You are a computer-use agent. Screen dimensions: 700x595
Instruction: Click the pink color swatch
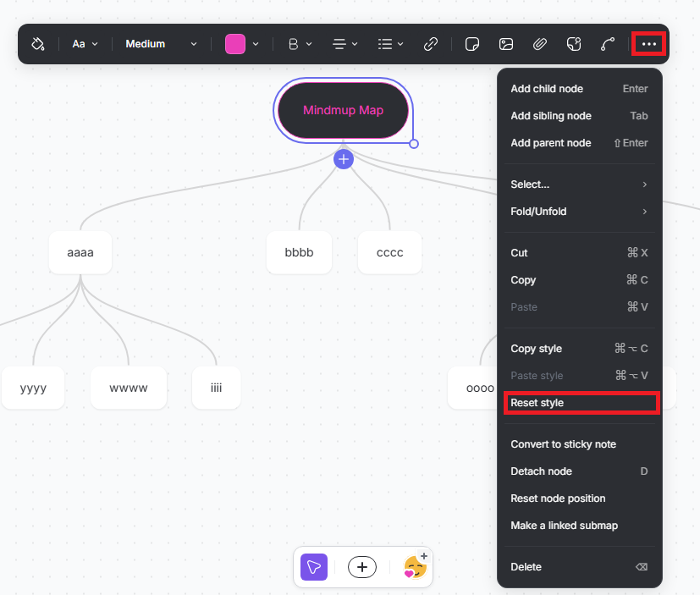tap(235, 44)
